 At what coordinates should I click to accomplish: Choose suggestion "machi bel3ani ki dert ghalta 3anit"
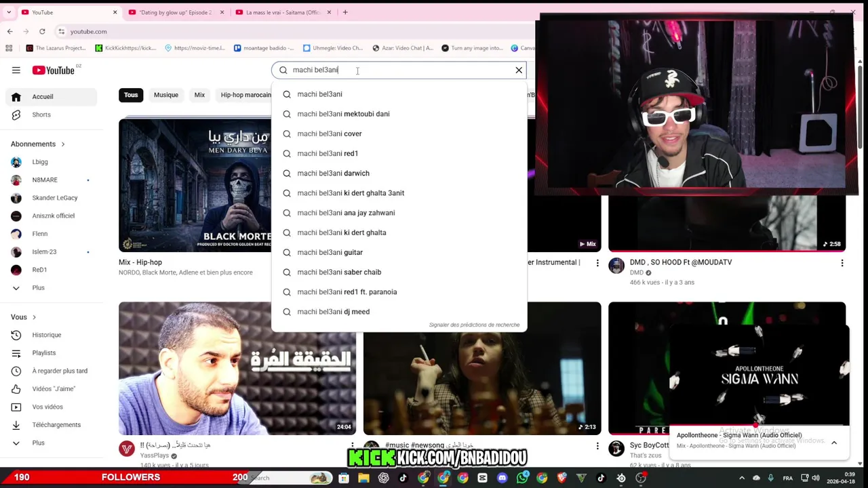(x=399, y=192)
